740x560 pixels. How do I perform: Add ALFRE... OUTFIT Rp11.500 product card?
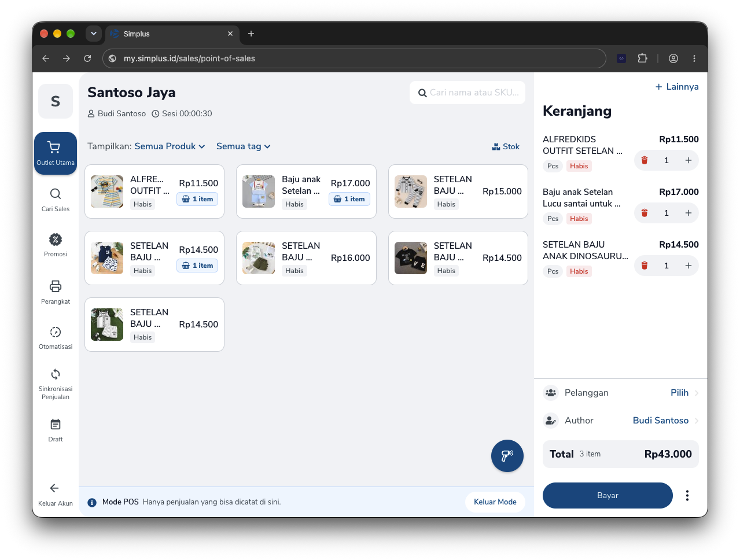(x=154, y=191)
